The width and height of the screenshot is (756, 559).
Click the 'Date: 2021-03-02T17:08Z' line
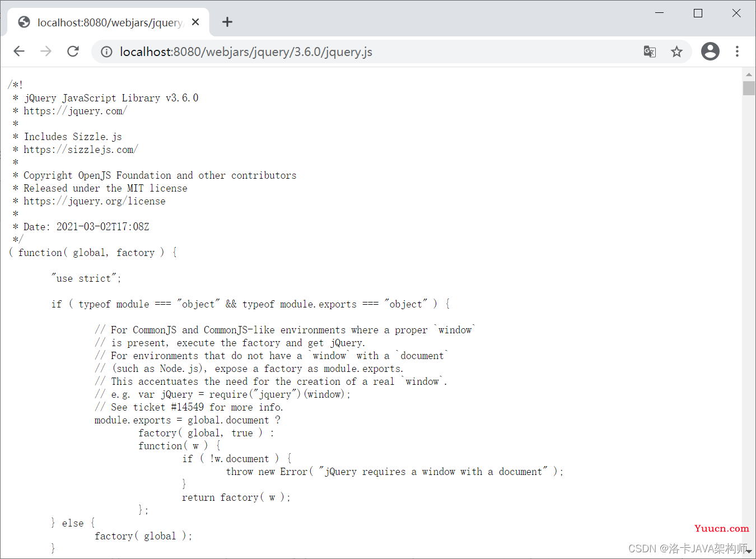coord(86,227)
